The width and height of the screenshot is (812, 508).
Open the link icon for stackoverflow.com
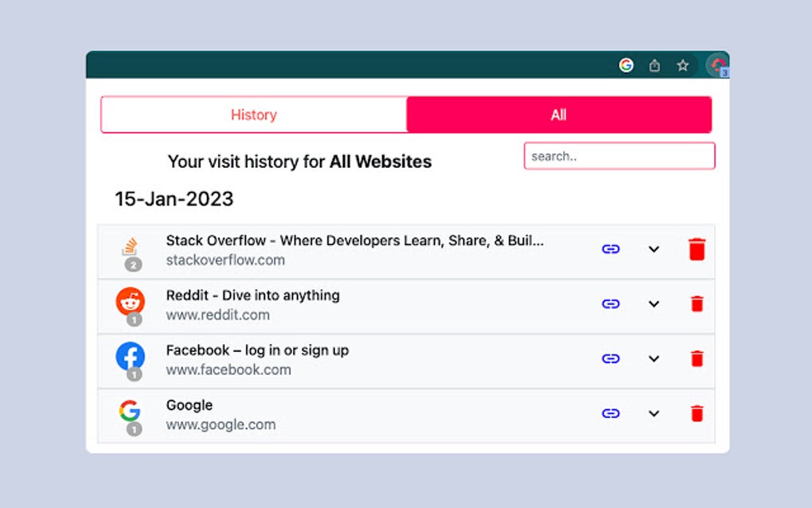[611, 248]
